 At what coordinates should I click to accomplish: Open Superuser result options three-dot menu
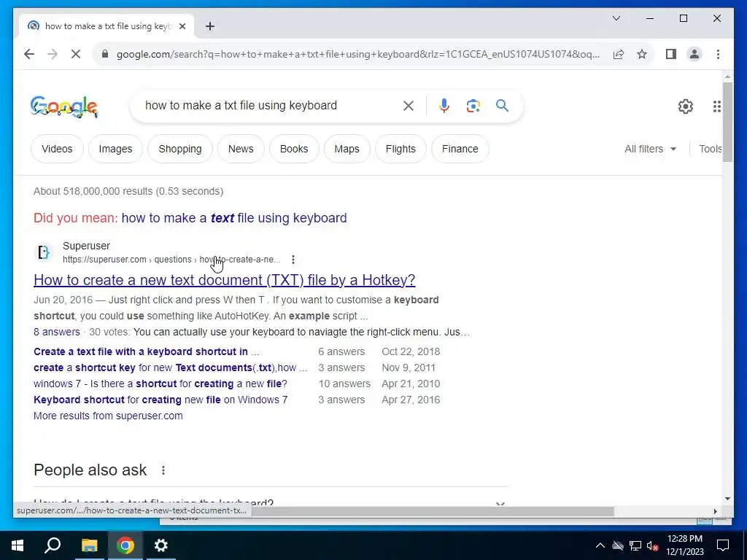[293, 260]
